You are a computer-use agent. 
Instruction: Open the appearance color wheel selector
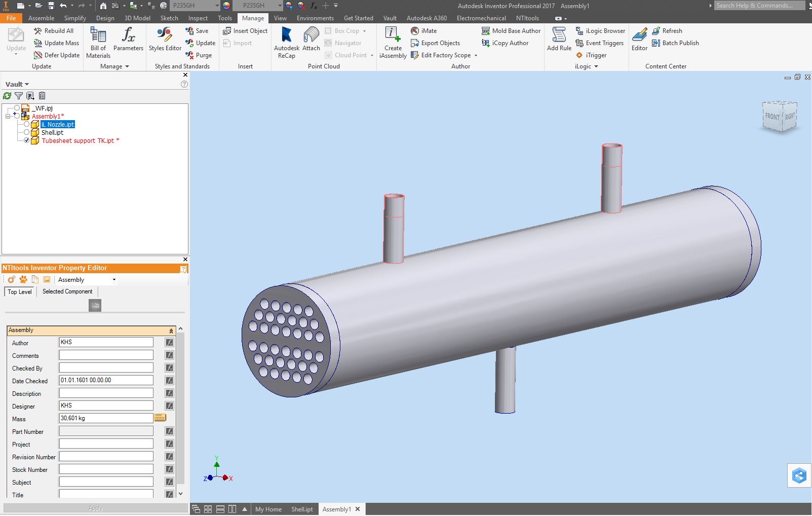coord(226,6)
